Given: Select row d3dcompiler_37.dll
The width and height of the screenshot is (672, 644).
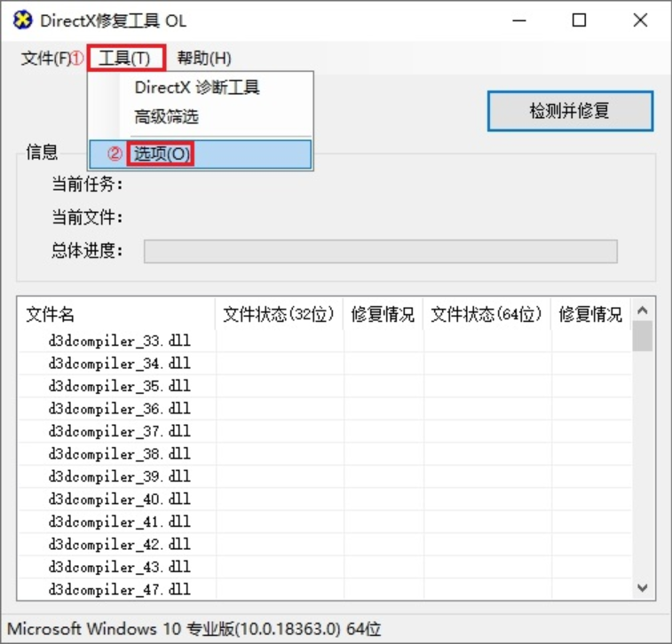Looking at the screenshot, I should 325,431.
